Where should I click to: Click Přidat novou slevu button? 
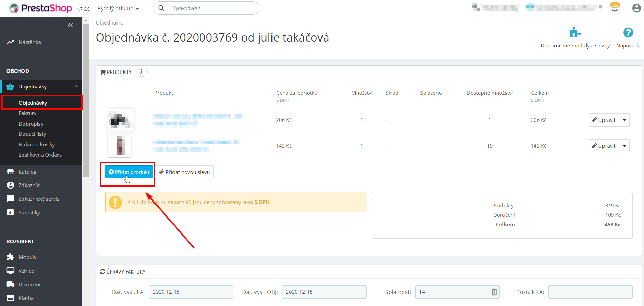pos(184,172)
